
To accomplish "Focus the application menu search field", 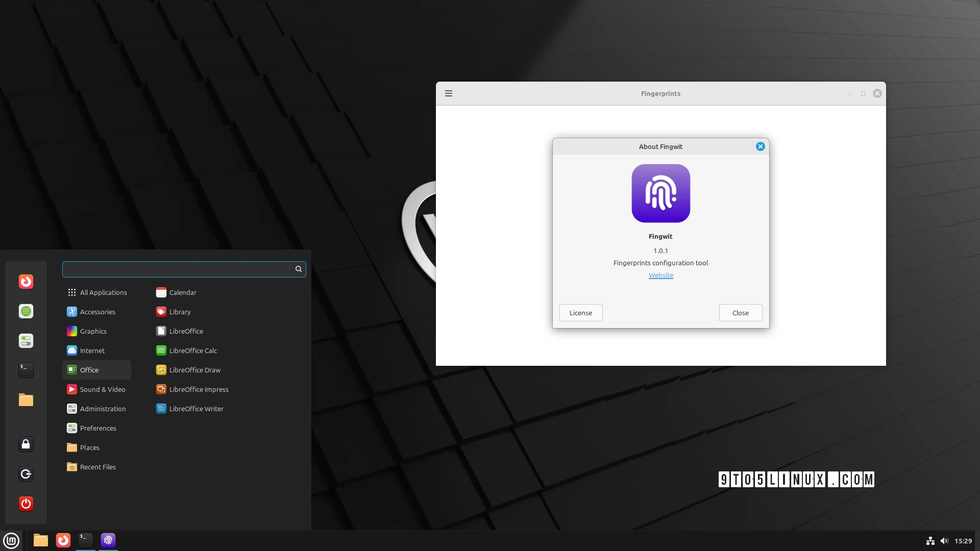I will coord(179,269).
